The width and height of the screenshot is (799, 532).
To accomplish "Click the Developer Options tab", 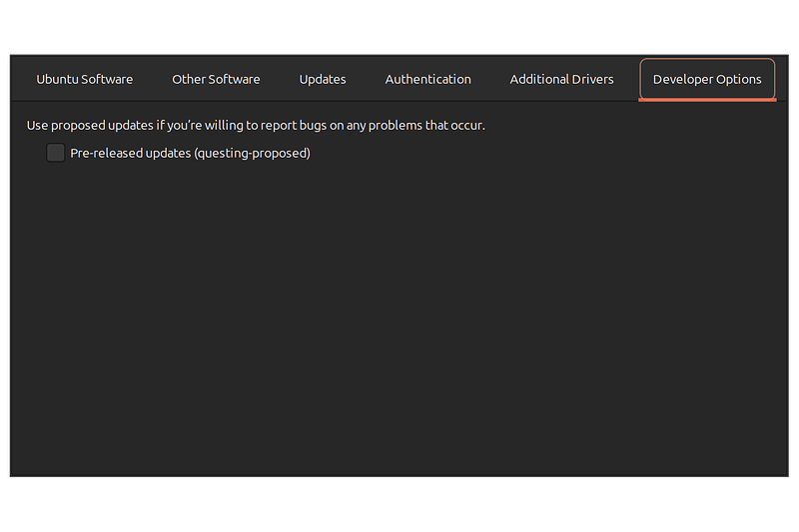I will coord(707,80).
